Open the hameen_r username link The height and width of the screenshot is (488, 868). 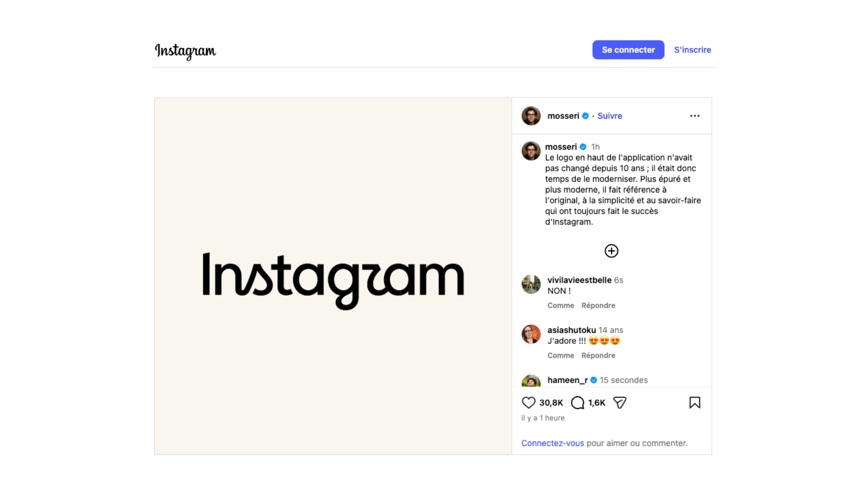point(567,380)
